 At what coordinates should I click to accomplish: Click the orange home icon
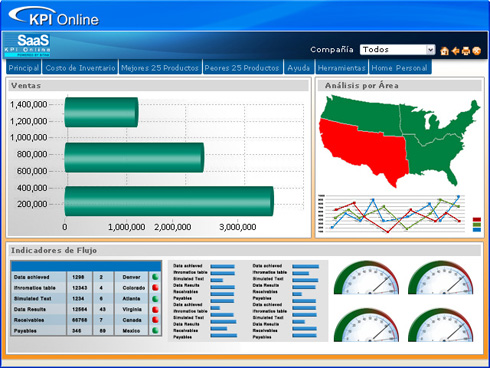[444, 51]
